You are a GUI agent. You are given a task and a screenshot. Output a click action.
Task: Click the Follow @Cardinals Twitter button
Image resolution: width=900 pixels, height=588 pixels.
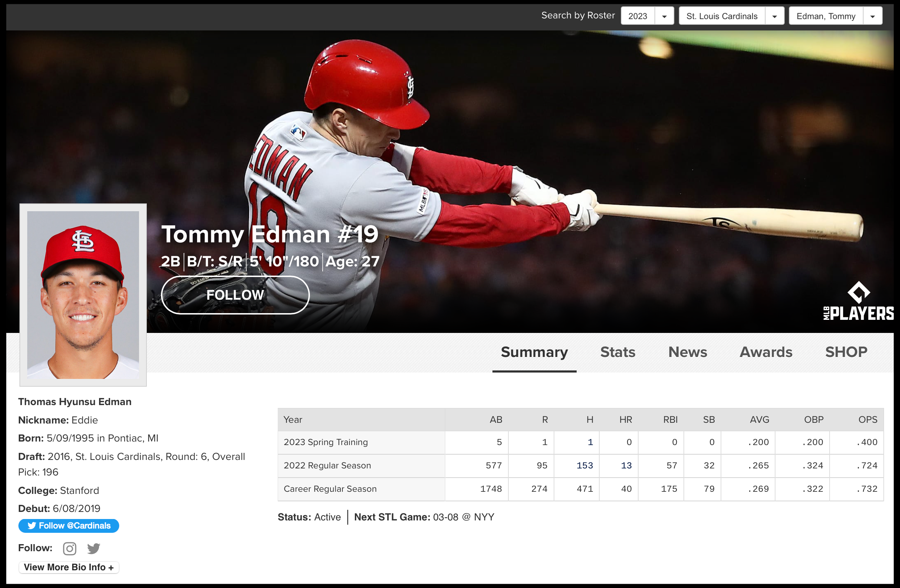[69, 526]
